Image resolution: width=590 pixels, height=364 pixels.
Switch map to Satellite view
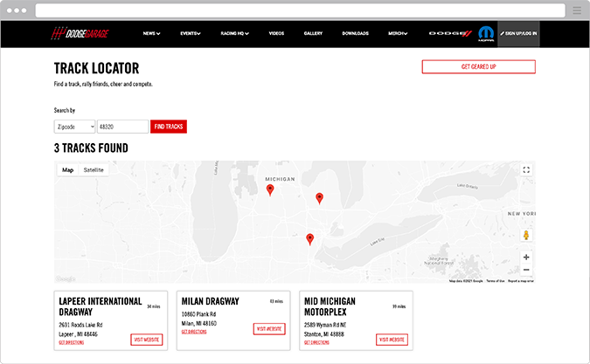point(94,170)
